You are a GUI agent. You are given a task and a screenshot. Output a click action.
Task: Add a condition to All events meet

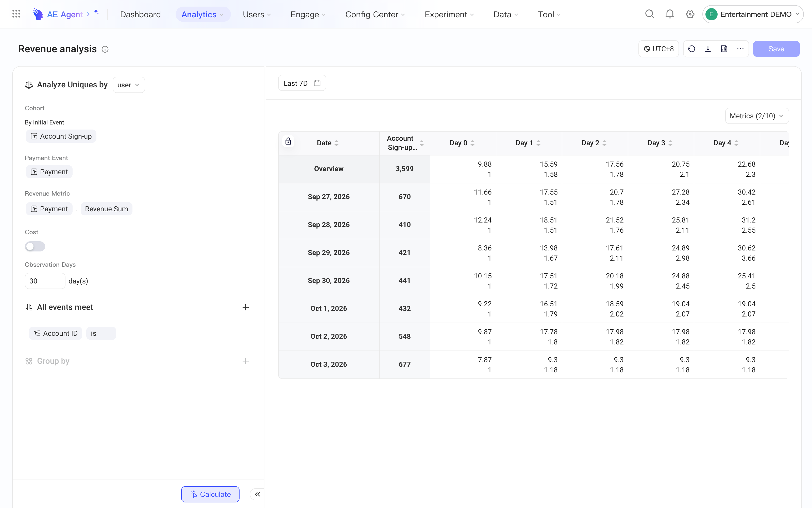click(x=246, y=307)
